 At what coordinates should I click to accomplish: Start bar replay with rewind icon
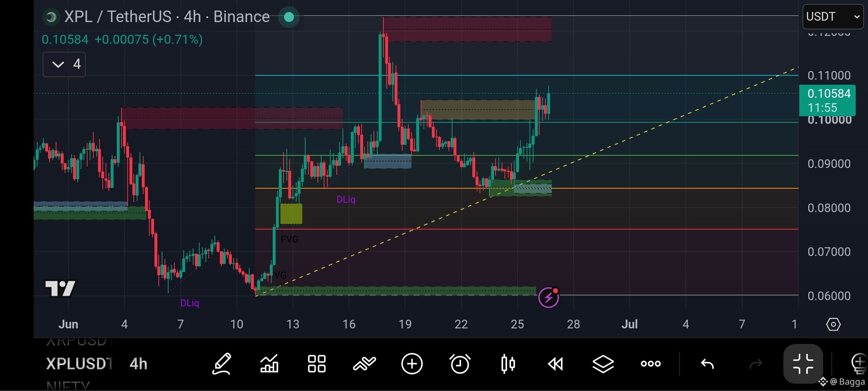(556, 363)
